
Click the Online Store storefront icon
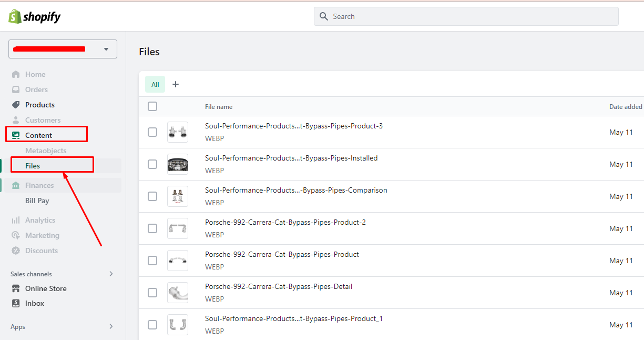16,288
